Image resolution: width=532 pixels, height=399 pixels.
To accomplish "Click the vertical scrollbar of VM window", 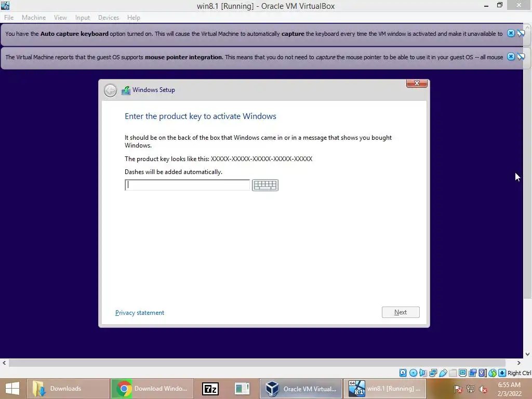I will [x=527, y=165].
